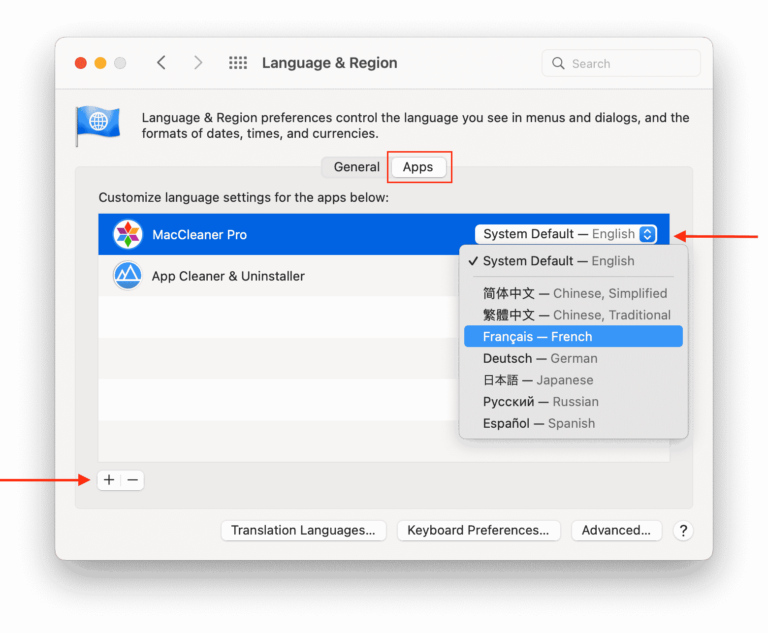The image size is (768, 633).
Task: Choose Chinese, Simplified from the menu
Action: [573, 293]
